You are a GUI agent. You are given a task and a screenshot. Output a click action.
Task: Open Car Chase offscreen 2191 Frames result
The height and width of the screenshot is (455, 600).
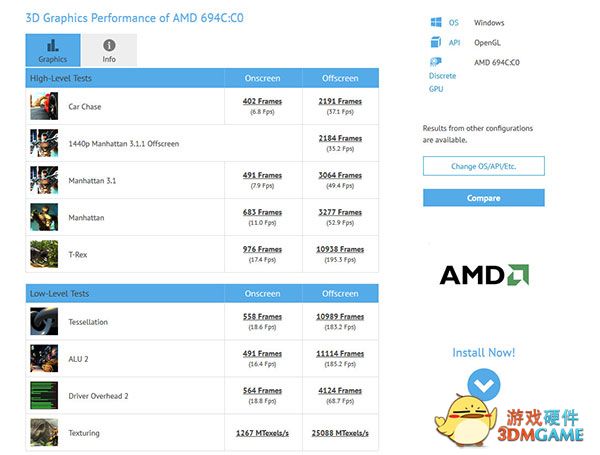340,101
